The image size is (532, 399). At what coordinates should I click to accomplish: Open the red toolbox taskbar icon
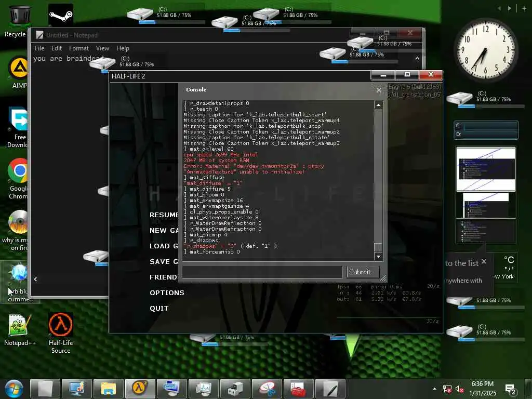[299, 389]
